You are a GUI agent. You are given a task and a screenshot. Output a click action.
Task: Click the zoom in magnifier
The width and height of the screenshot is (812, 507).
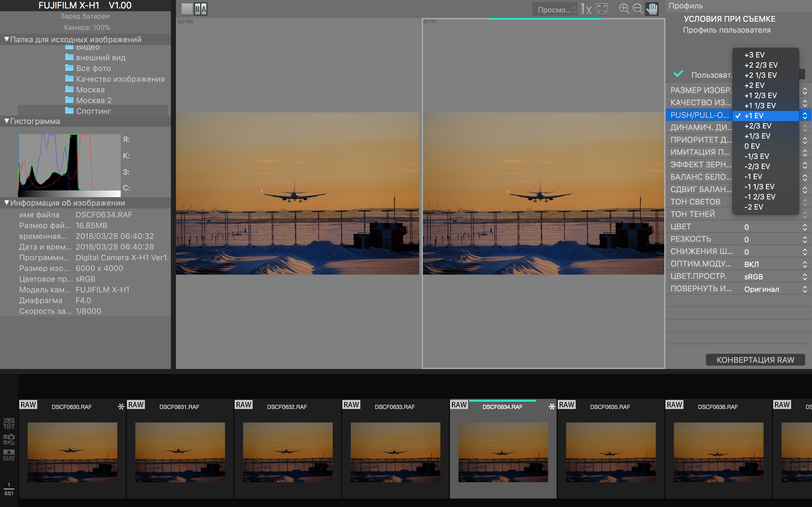click(x=624, y=9)
